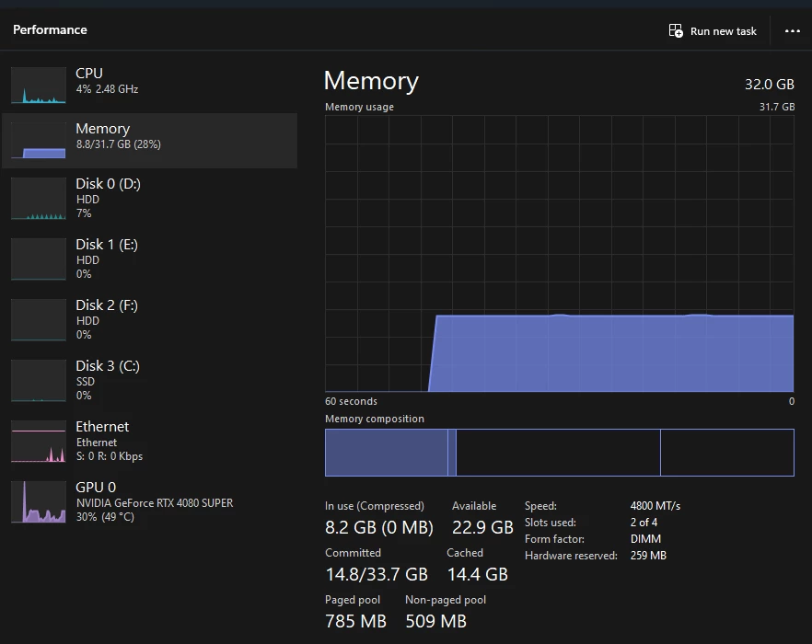Select the CPU usage mini graph thumbnail
The width and height of the screenshot is (812, 644).
pyautogui.click(x=39, y=85)
